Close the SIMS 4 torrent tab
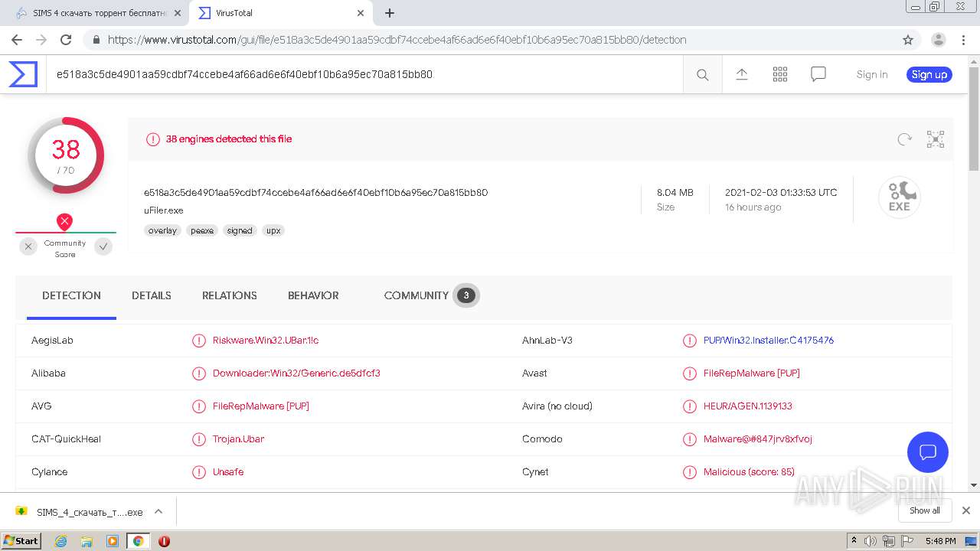The width and height of the screenshot is (980, 551). 178,13
